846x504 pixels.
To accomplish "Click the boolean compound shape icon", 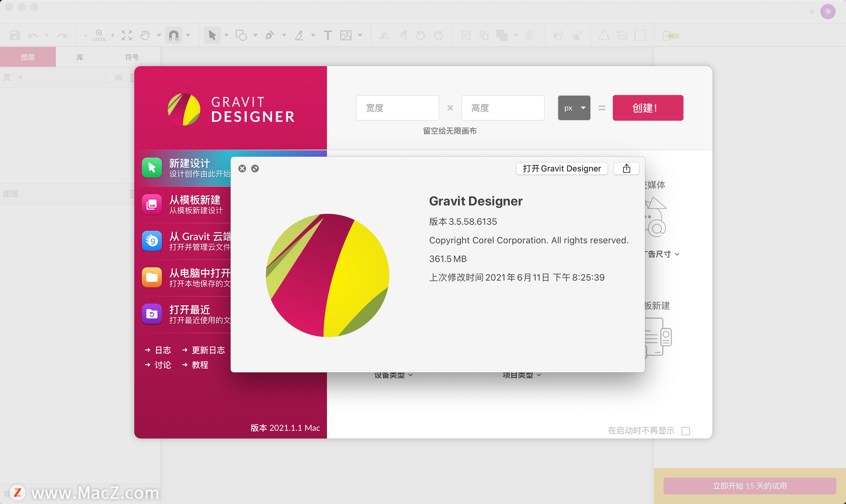I will (x=502, y=35).
